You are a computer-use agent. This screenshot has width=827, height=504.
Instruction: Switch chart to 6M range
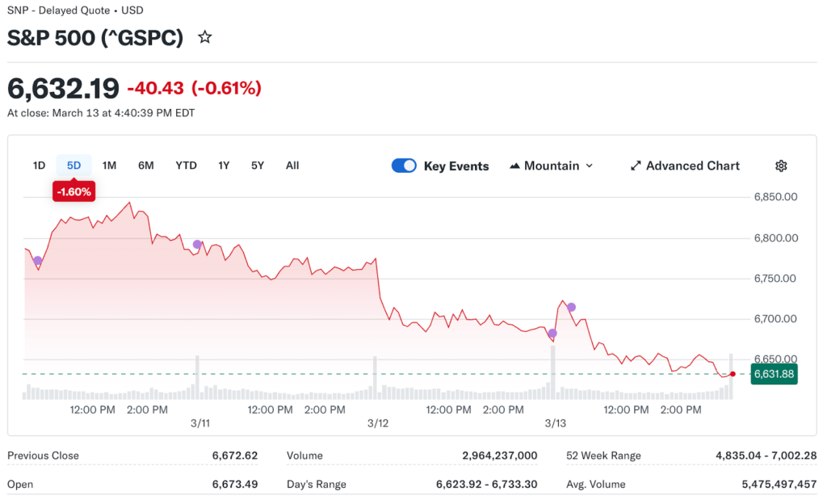[146, 166]
